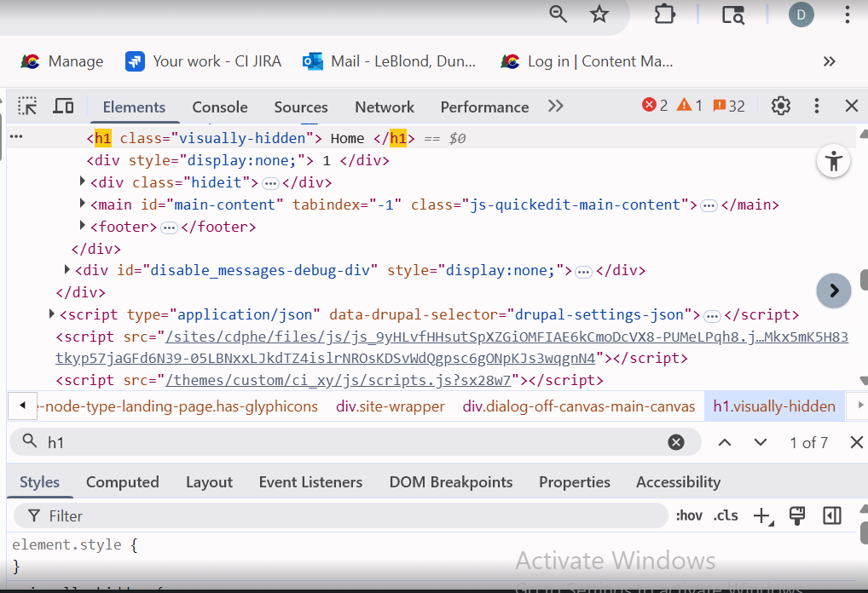
Task: Expand the footer node
Action: pyautogui.click(x=83, y=225)
